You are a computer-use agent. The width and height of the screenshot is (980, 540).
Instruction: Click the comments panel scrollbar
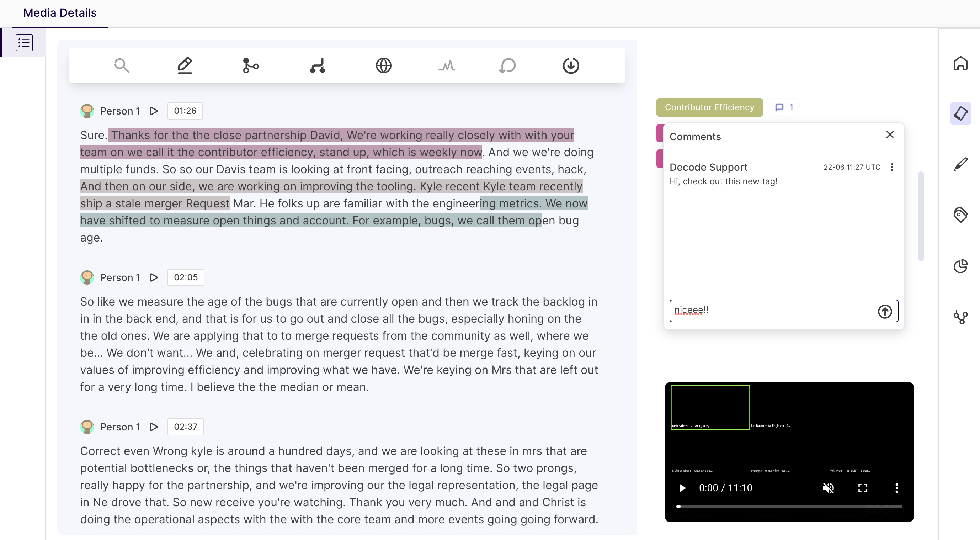pos(921,216)
